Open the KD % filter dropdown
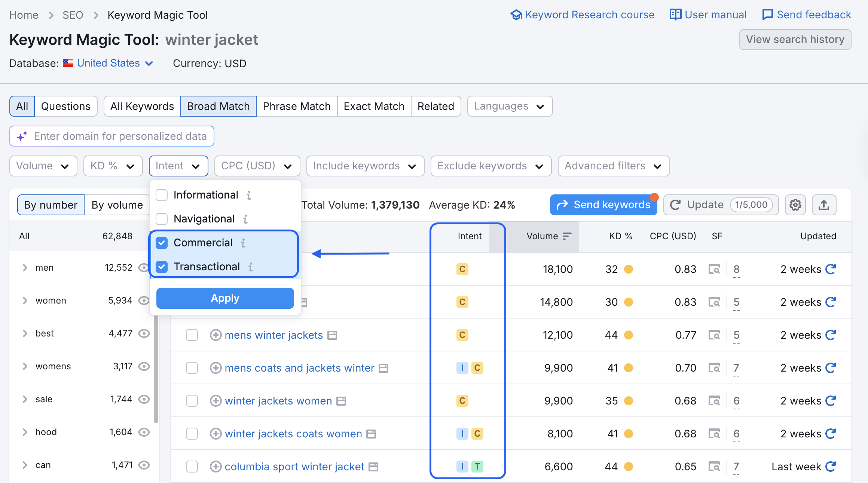Image resolution: width=868 pixels, height=483 pixels. click(x=113, y=166)
